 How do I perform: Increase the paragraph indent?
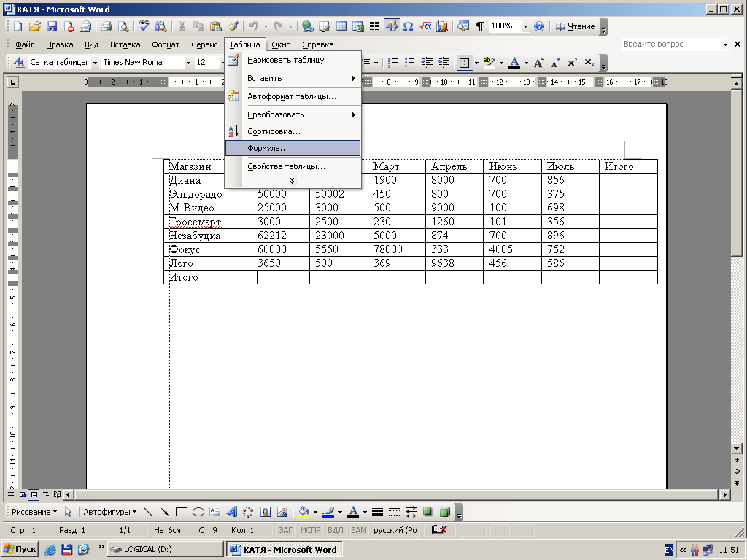(444, 63)
